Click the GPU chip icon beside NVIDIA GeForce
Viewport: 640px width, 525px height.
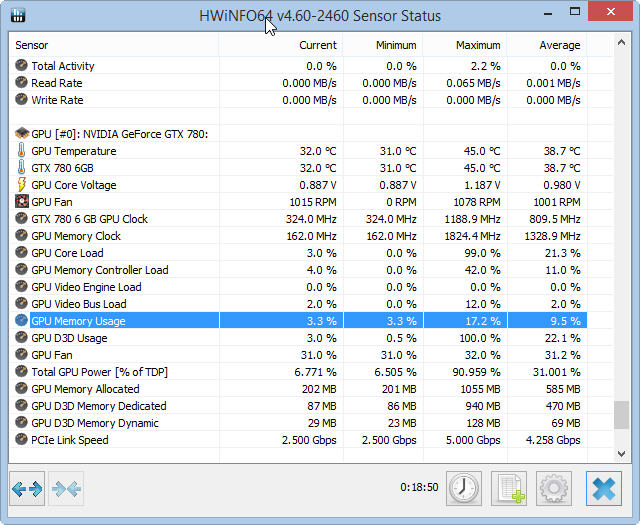point(22,133)
